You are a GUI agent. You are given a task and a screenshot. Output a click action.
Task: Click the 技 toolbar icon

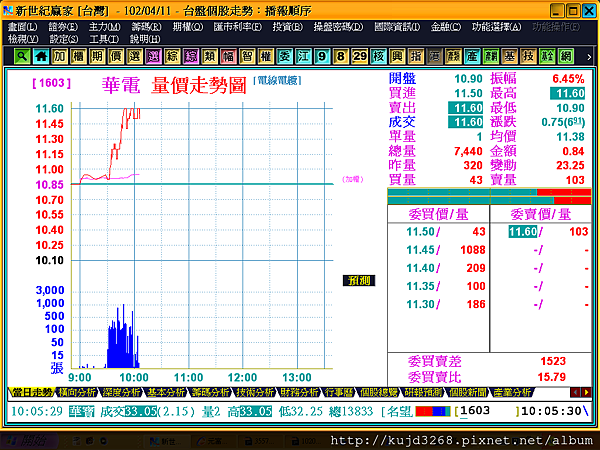tap(528, 57)
